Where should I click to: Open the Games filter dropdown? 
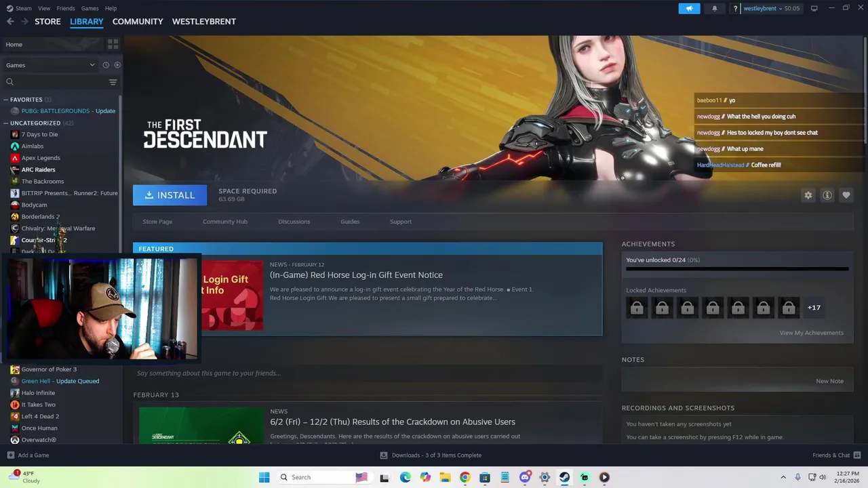coord(50,65)
